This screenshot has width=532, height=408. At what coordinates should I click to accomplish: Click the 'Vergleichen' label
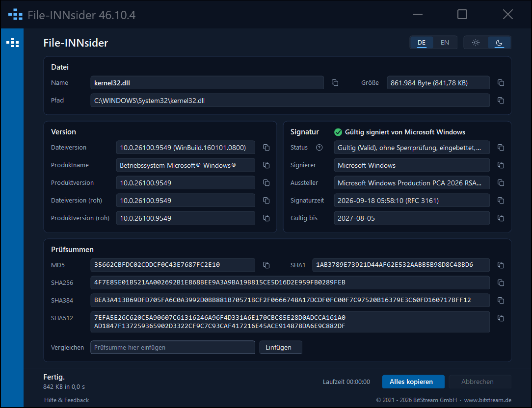(x=68, y=348)
